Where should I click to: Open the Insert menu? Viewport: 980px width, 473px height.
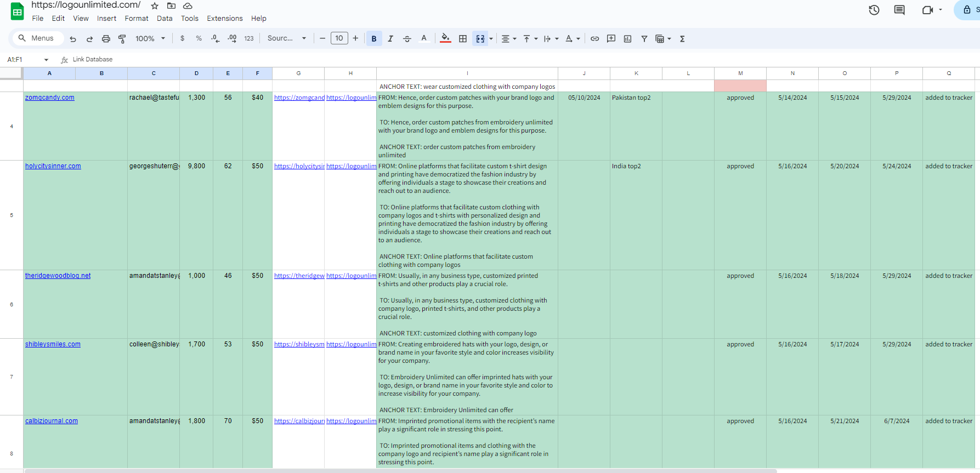[x=106, y=18]
